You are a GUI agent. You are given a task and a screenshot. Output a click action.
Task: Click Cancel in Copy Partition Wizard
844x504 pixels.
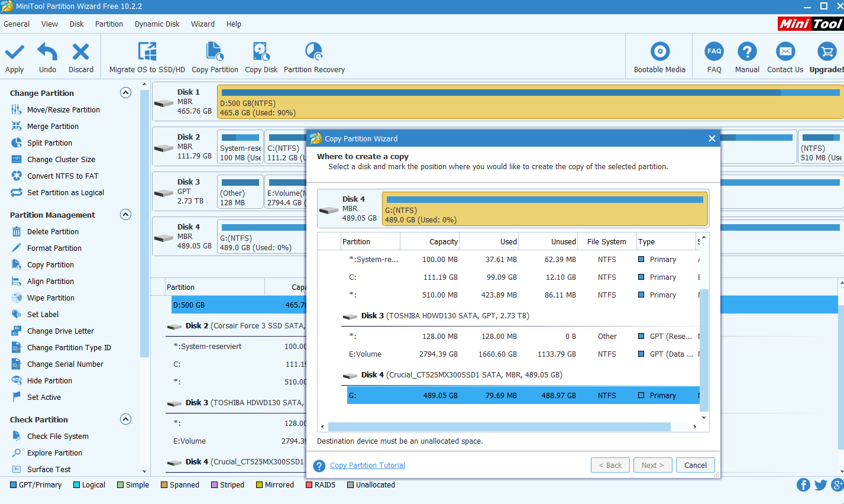696,465
